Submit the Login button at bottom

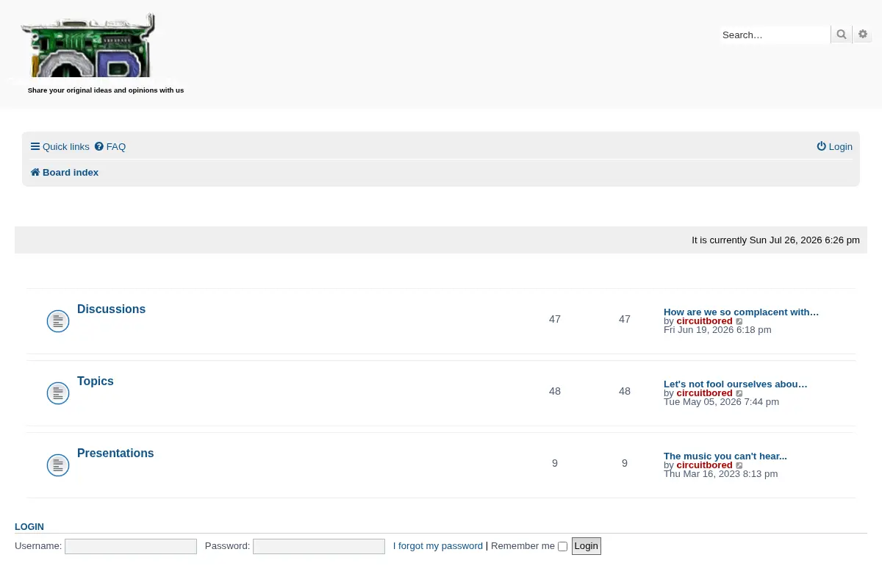click(587, 546)
